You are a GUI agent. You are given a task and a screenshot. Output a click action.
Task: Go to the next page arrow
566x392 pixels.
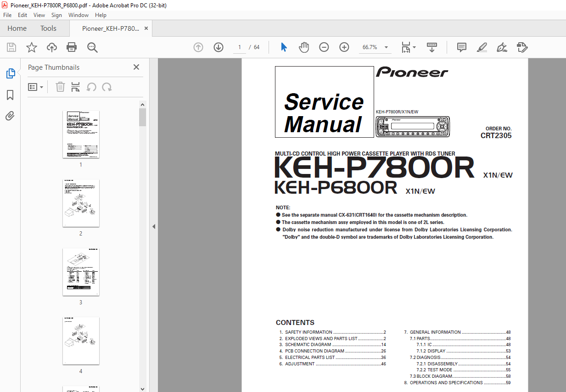[x=219, y=47]
